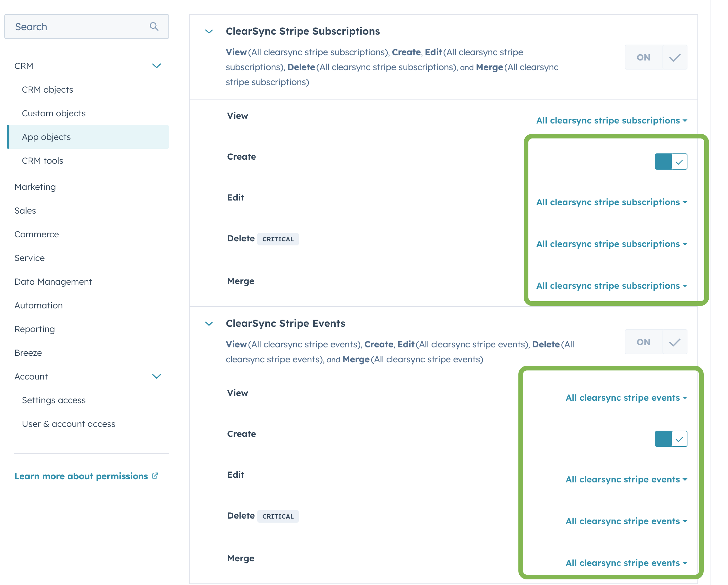
Task: Collapse ClearSync Stripe Events section
Action: (x=209, y=323)
